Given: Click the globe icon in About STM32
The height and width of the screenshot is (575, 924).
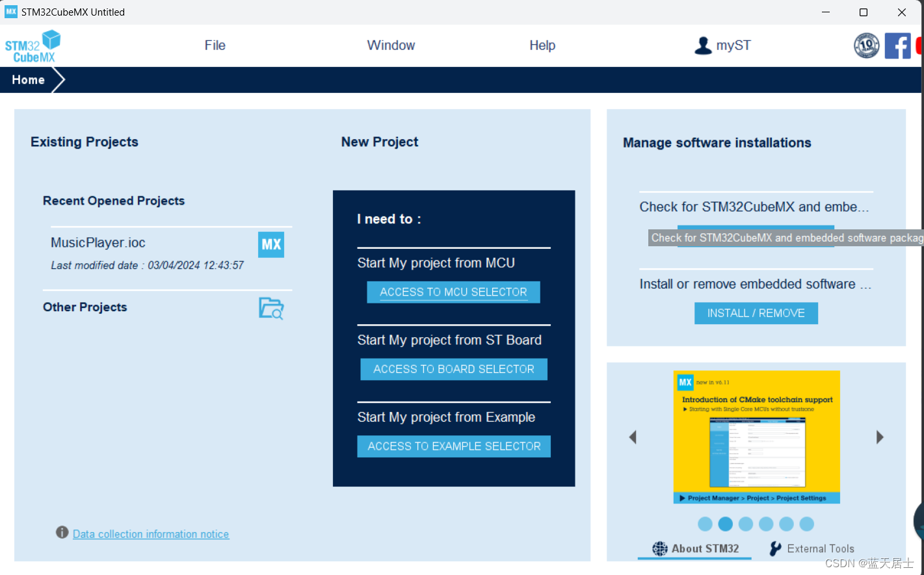Looking at the screenshot, I should [x=660, y=549].
